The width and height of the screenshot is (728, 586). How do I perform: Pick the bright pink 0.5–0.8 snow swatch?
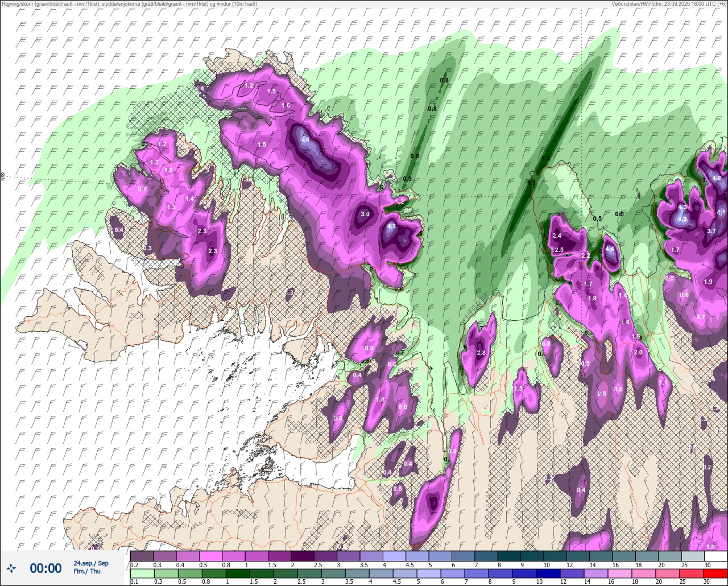tap(210, 556)
